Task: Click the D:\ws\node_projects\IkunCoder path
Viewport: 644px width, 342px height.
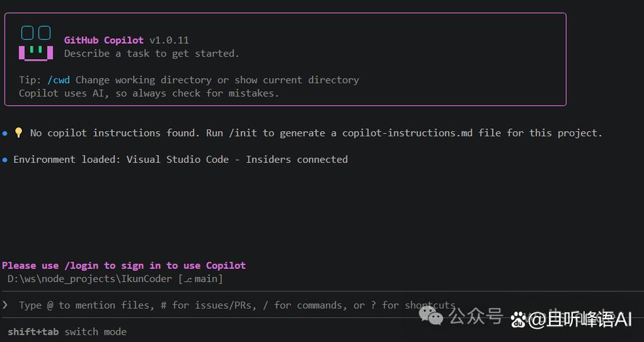Action: (90, 279)
